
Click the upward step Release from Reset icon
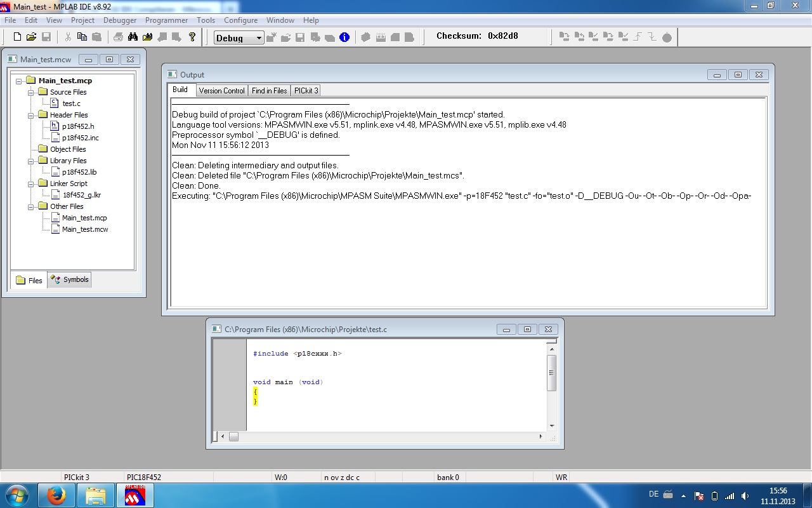[638, 37]
